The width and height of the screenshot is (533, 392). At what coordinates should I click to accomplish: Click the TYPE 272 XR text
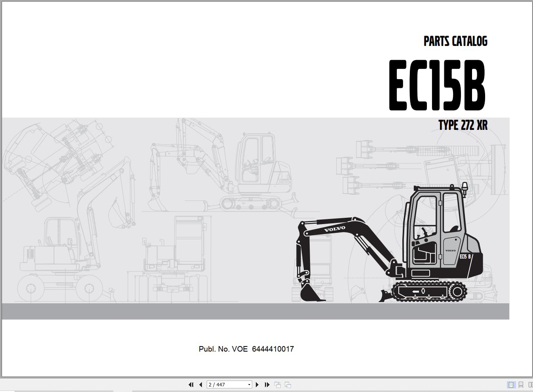click(x=463, y=125)
